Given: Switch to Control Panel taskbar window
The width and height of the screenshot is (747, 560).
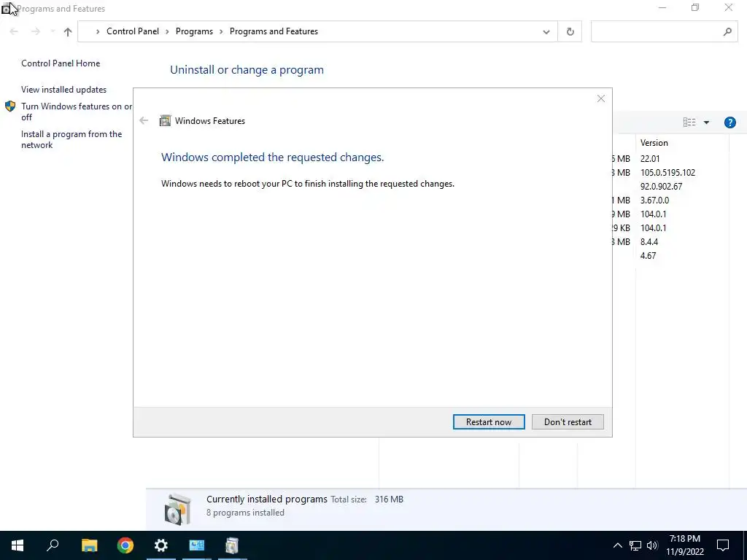Looking at the screenshot, I should (197, 545).
